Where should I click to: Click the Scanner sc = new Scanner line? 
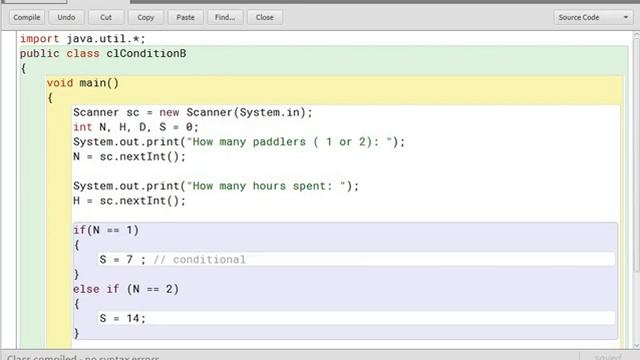coord(193,112)
